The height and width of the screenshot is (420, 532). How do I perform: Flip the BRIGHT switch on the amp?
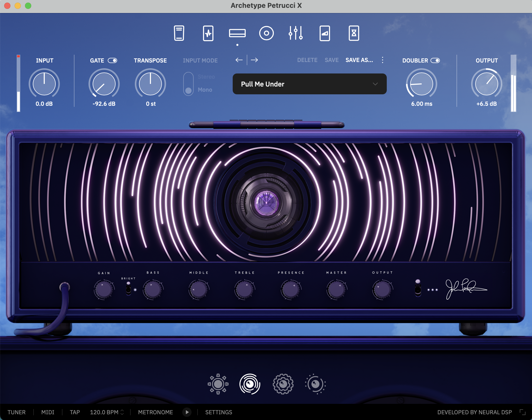click(128, 288)
